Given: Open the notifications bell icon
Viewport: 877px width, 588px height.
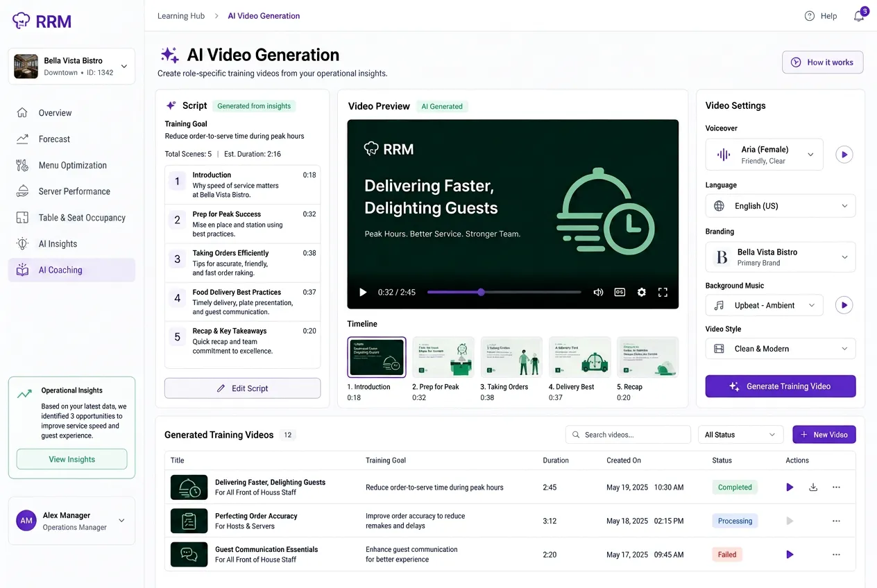Looking at the screenshot, I should [x=859, y=16].
